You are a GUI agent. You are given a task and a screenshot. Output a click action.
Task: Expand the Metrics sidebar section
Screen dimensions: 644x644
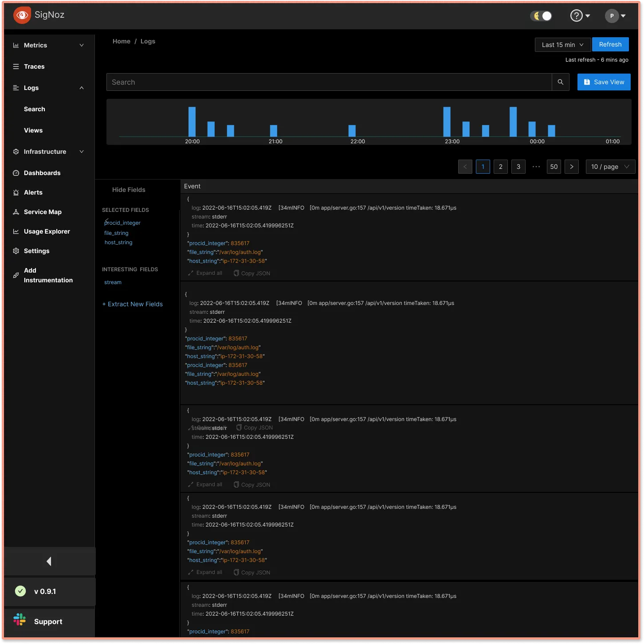click(x=48, y=45)
